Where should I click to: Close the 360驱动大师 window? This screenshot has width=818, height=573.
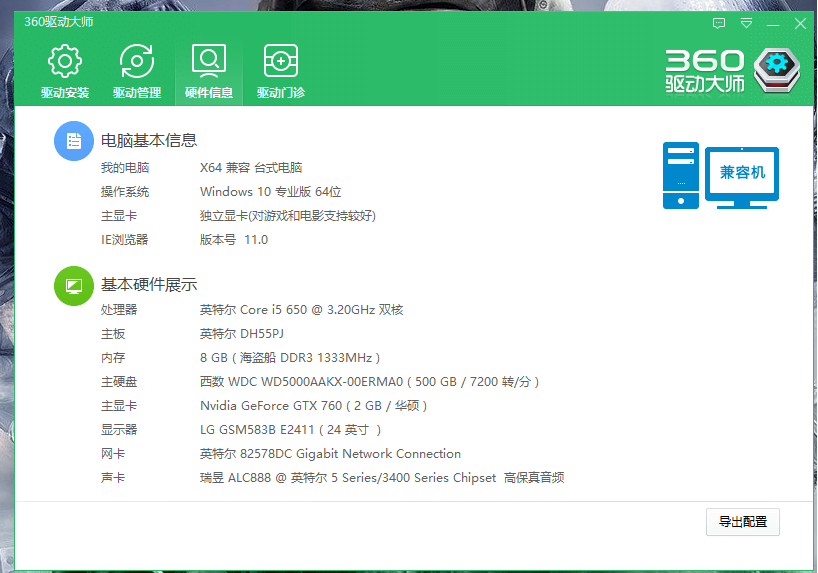tap(800, 23)
